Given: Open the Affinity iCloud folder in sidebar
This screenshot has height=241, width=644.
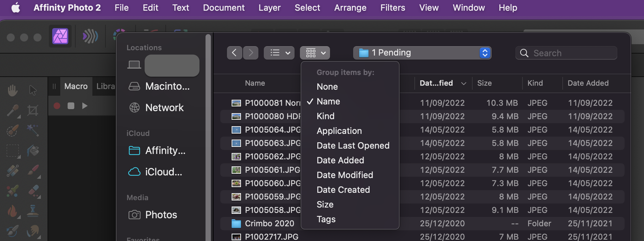Looking at the screenshot, I should [x=157, y=151].
